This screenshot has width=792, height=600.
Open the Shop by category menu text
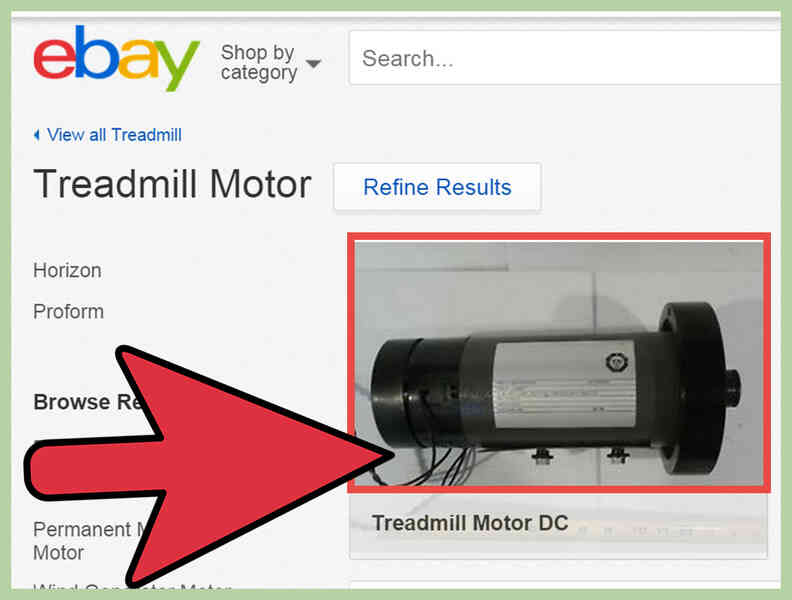258,63
